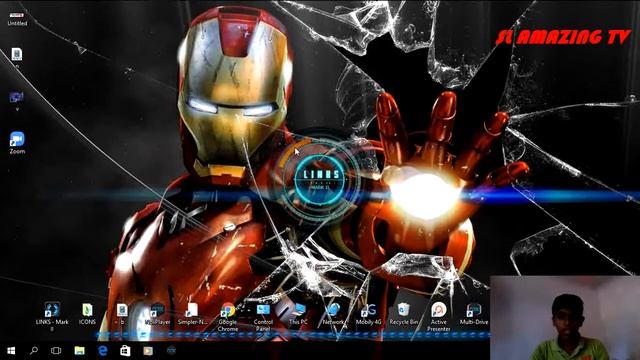
Task: Launch Google Chrome from desktop
Action: [x=228, y=317]
